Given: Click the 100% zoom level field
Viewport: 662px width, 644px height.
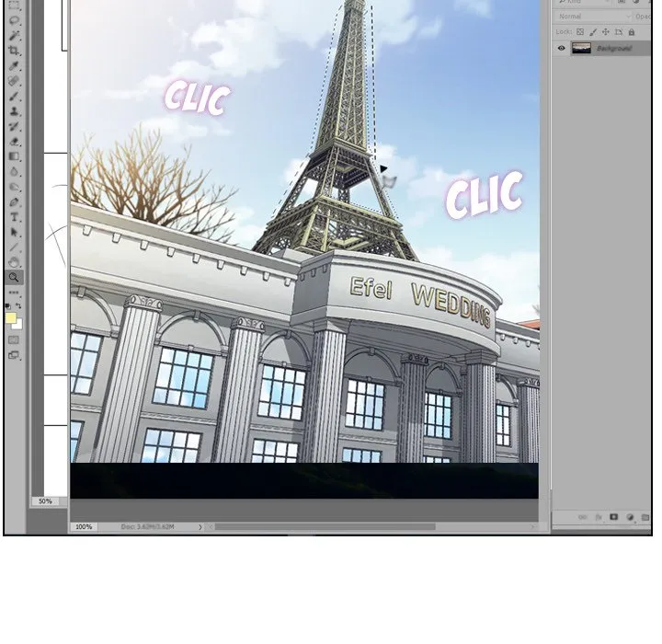Looking at the screenshot, I should 84,527.
